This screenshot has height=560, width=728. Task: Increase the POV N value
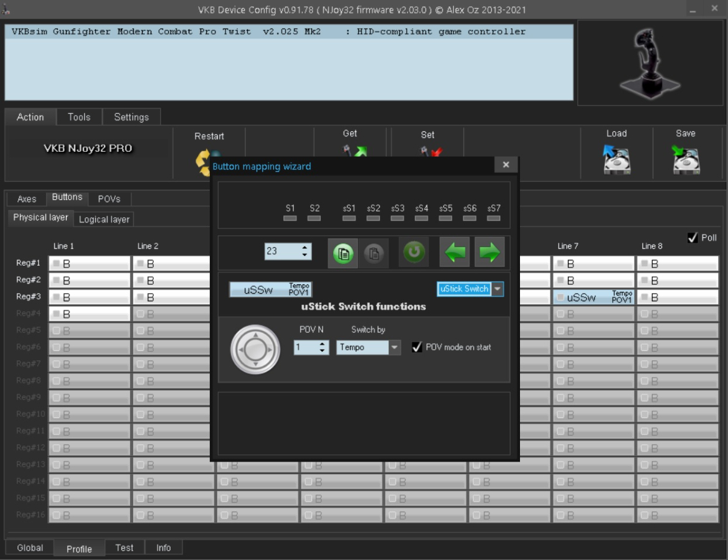coord(322,344)
